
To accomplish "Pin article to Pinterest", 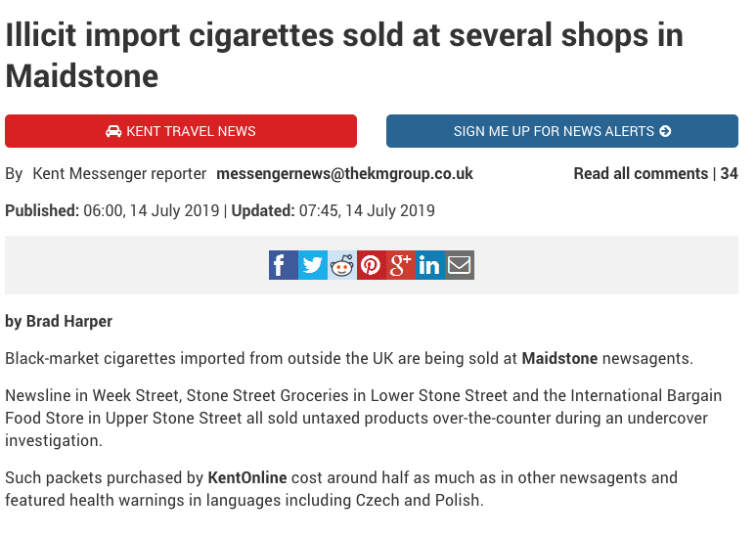I will pyautogui.click(x=371, y=265).
